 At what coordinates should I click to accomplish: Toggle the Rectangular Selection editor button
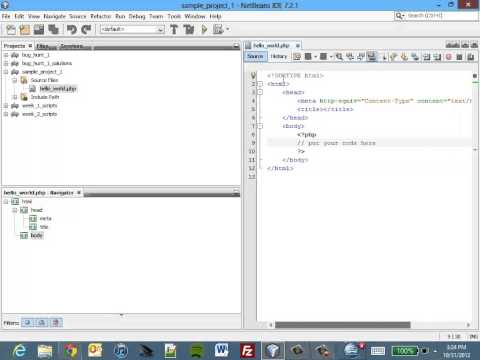384,57
